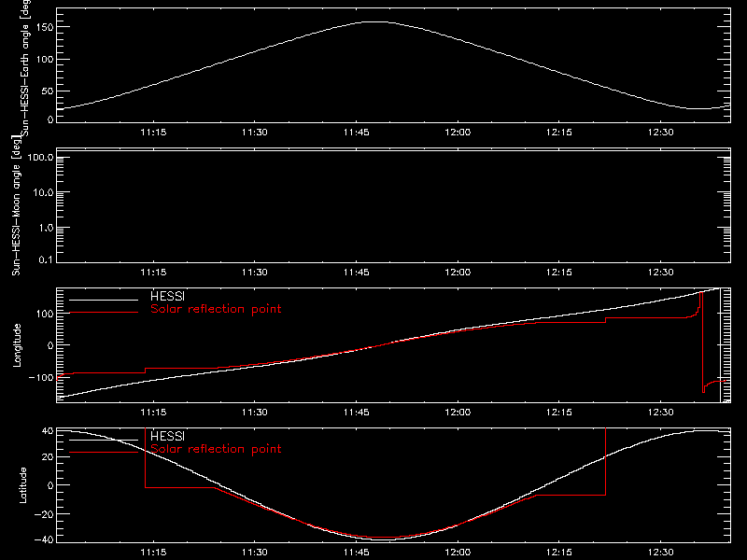Click the white HESSI legend line in Longitude plot
Screen dimensions: 747x560
(104, 300)
